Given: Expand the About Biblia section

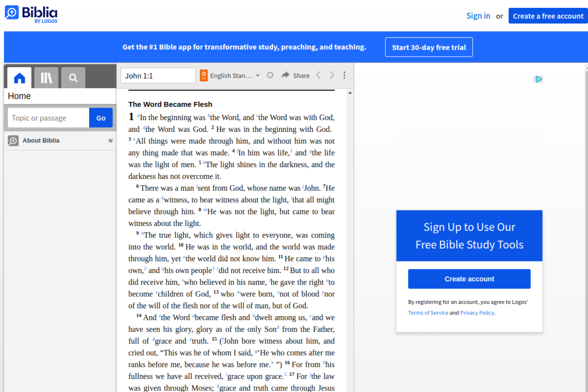Looking at the screenshot, I should tap(110, 141).
